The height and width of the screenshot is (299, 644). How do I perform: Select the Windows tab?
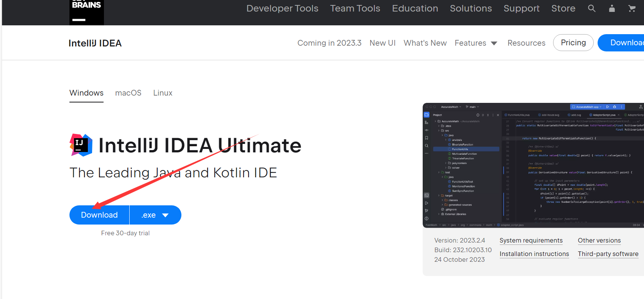(x=86, y=93)
